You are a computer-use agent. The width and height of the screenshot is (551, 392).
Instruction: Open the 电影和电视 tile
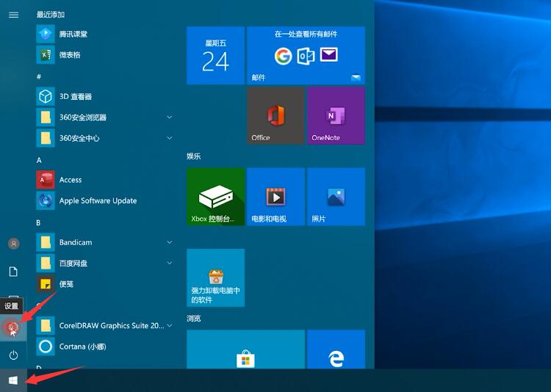point(275,197)
